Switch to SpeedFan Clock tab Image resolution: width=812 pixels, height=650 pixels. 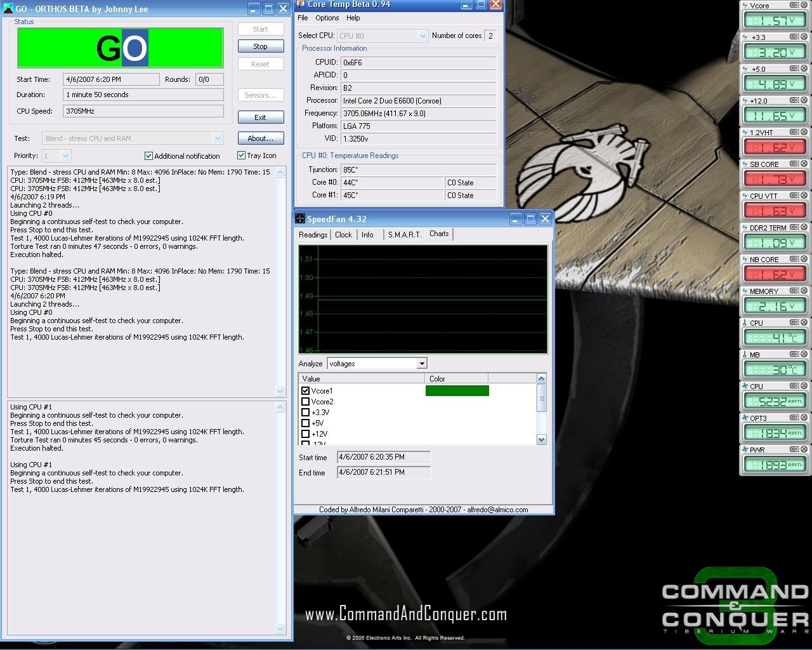[x=344, y=235]
